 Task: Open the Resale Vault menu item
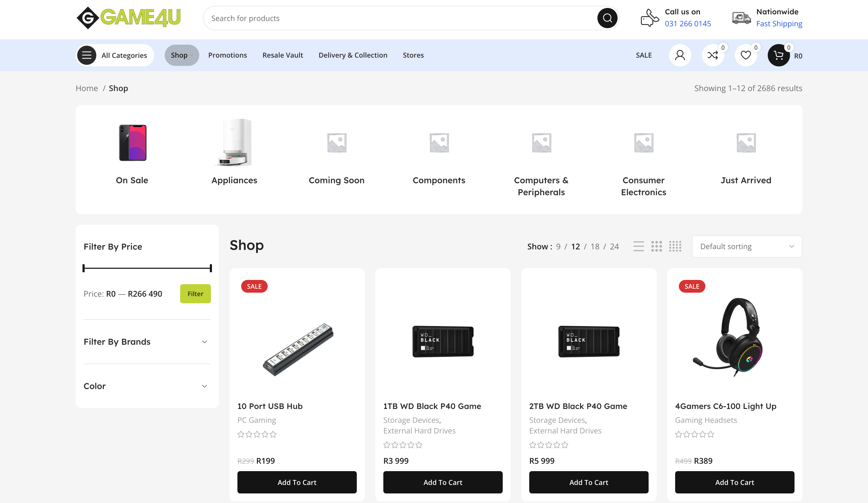(283, 55)
